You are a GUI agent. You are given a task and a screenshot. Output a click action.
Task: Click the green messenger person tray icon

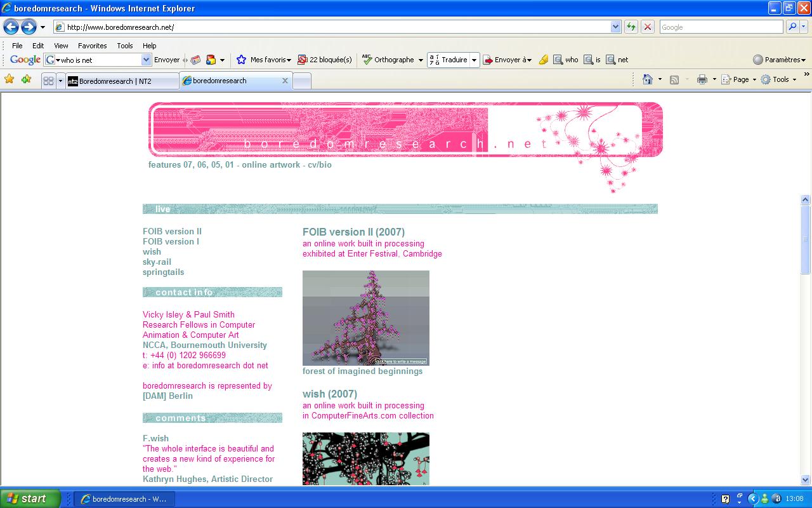tap(764, 499)
